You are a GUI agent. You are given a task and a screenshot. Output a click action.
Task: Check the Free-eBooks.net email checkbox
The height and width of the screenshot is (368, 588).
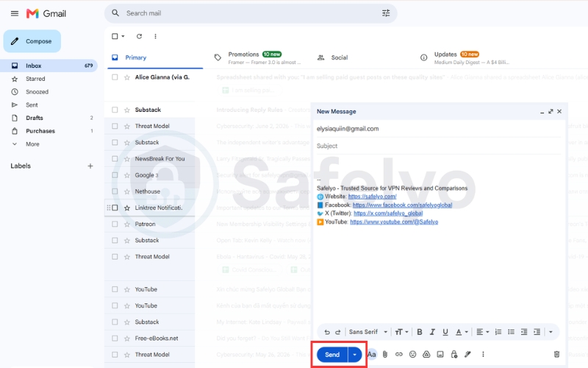point(115,339)
